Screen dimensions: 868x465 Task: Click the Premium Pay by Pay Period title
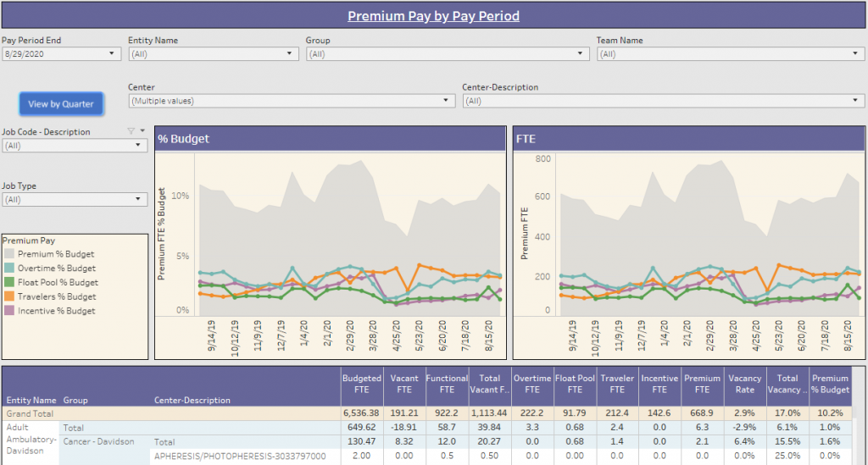[433, 15]
